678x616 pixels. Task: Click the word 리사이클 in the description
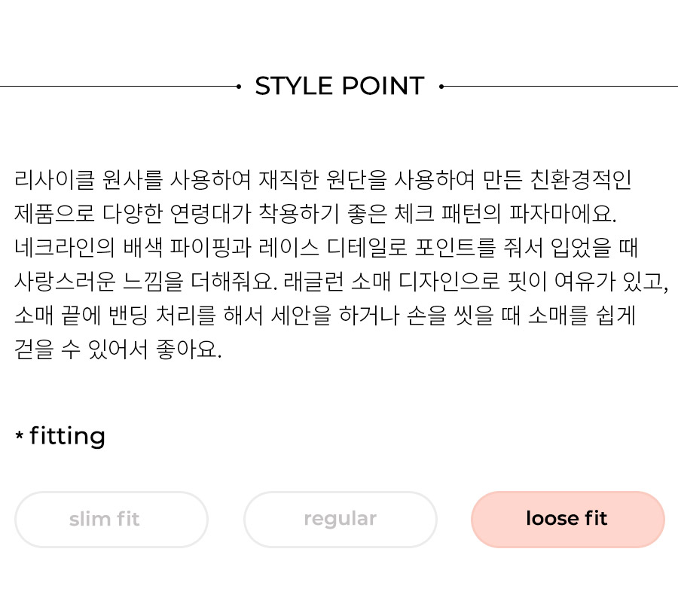pyautogui.click(x=54, y=180)
